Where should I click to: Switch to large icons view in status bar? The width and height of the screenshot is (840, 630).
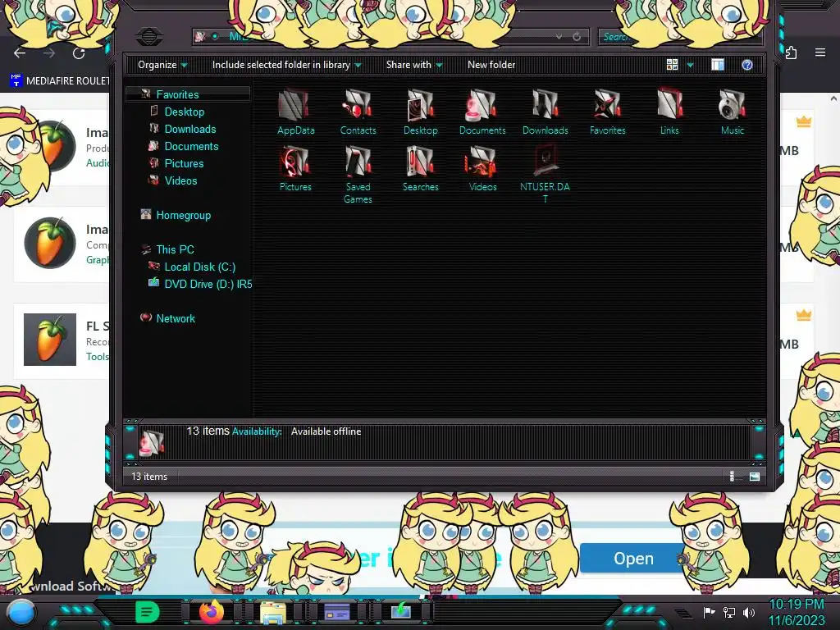point(755,477)
